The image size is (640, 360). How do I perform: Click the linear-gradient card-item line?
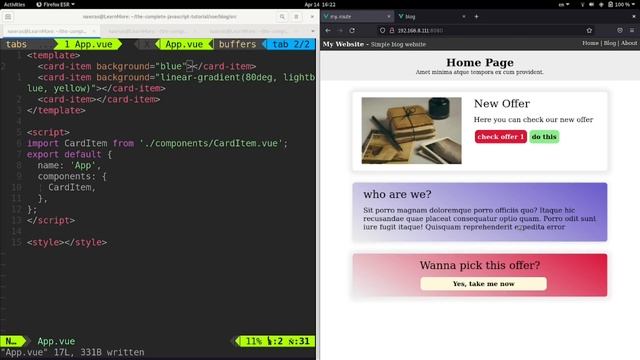(x=171, y=83)
